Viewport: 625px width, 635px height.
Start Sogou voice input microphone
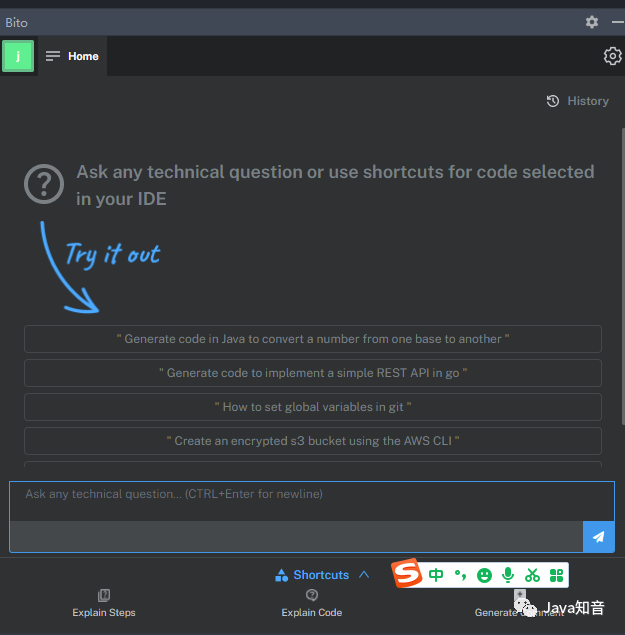click(508, 575)
